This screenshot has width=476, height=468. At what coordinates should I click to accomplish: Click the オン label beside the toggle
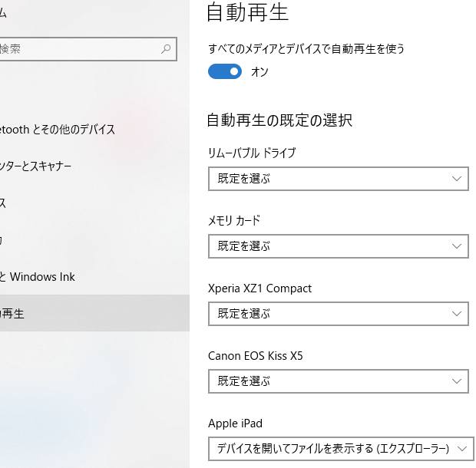pos(259,72)
